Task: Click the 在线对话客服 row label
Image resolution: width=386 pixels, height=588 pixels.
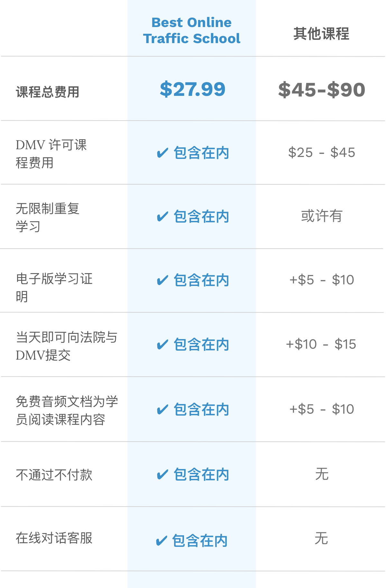Action: (54, 538)
